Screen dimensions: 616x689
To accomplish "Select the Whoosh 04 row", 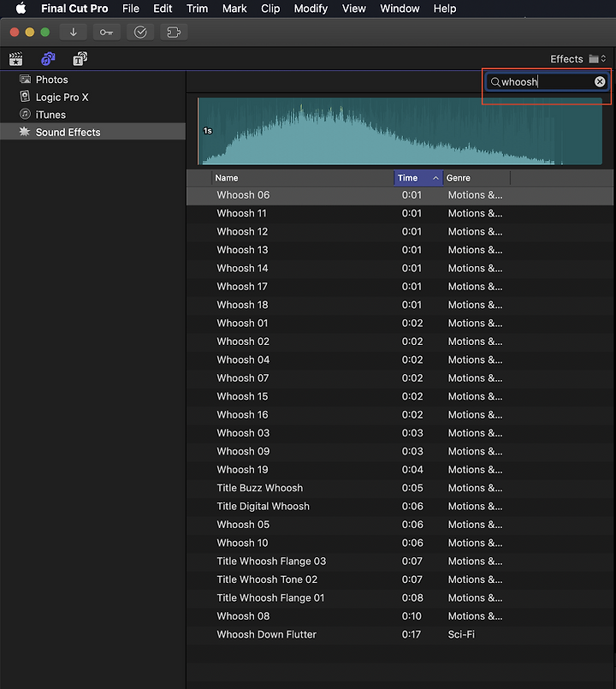I will 400,359.
